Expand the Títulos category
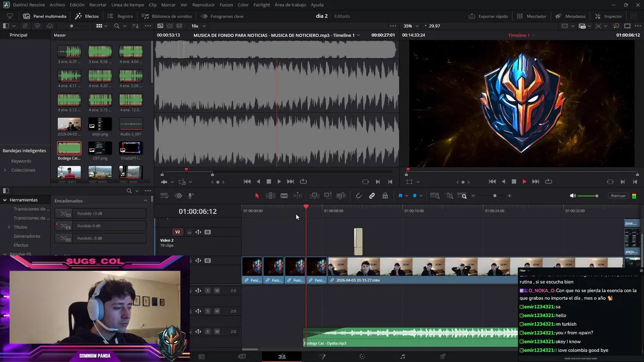 pyautogui.click(x=9, y=227)
